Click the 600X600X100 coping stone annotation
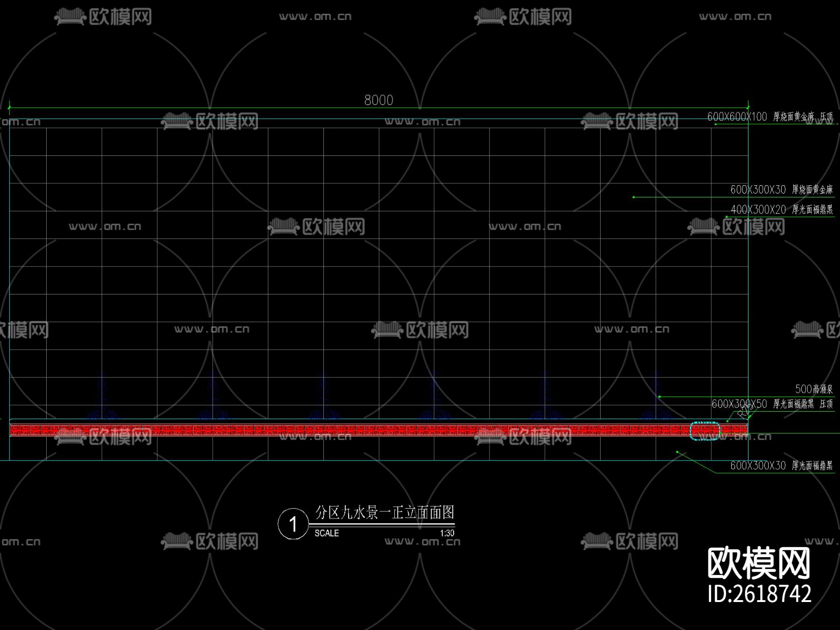Screen dimensions: 840x630 coord(770,117)
